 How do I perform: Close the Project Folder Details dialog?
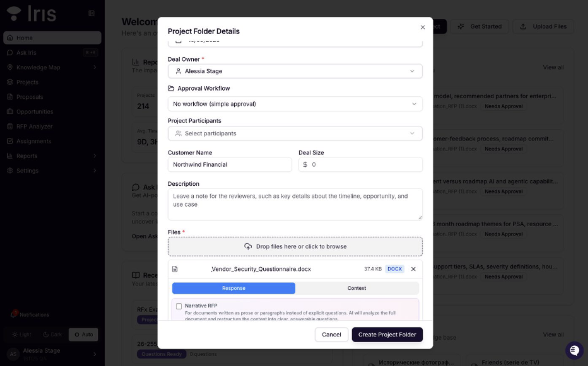423,27
